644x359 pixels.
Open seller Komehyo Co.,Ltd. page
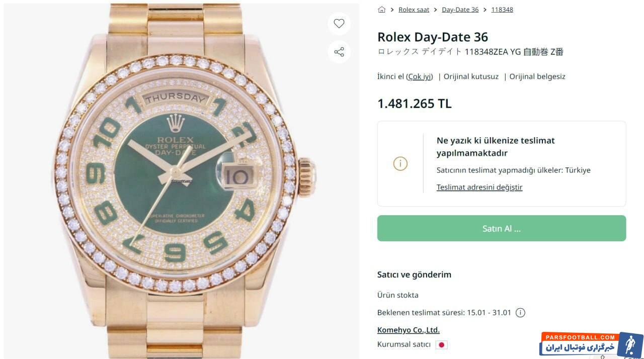[x=408, y=330]
